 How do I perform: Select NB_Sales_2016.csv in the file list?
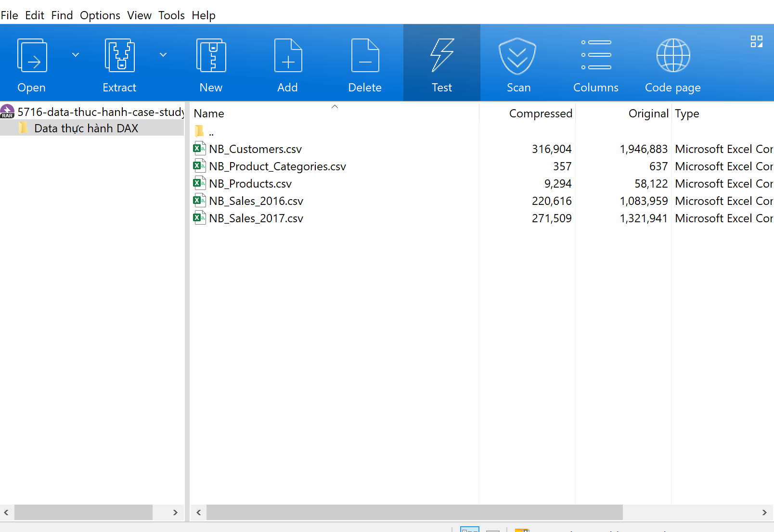(256, 201)
